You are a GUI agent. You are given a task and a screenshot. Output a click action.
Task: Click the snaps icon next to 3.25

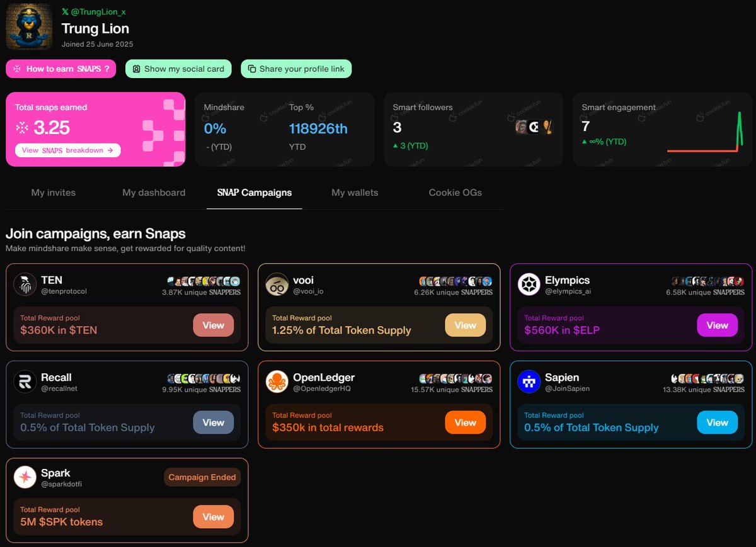point(23,128)
